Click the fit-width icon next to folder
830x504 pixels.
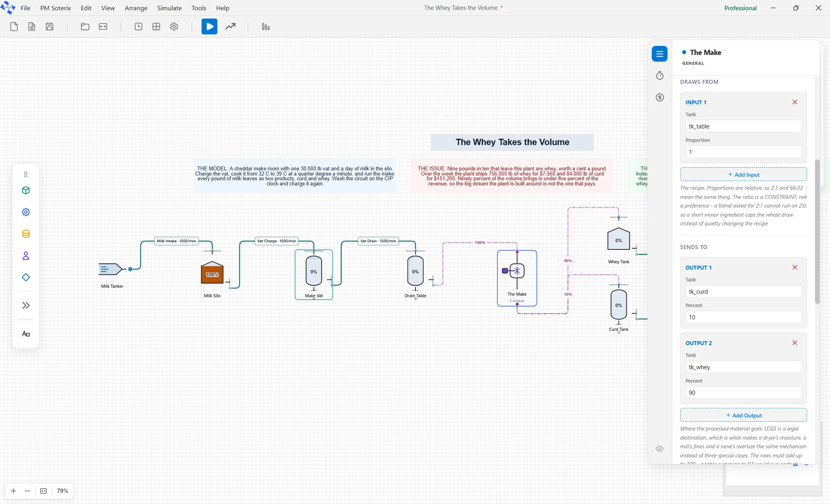coord(103,26)
